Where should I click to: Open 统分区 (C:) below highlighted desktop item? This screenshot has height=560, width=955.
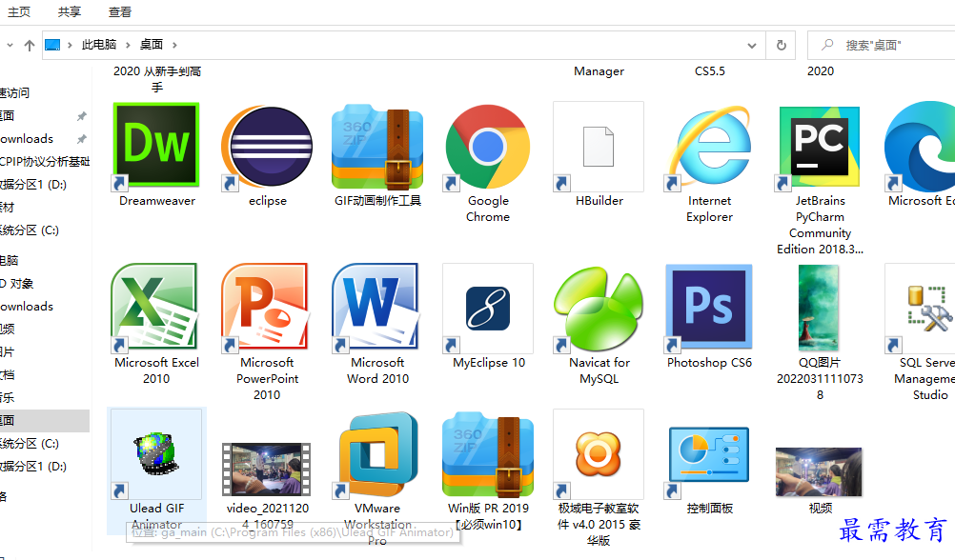point(30,443)
